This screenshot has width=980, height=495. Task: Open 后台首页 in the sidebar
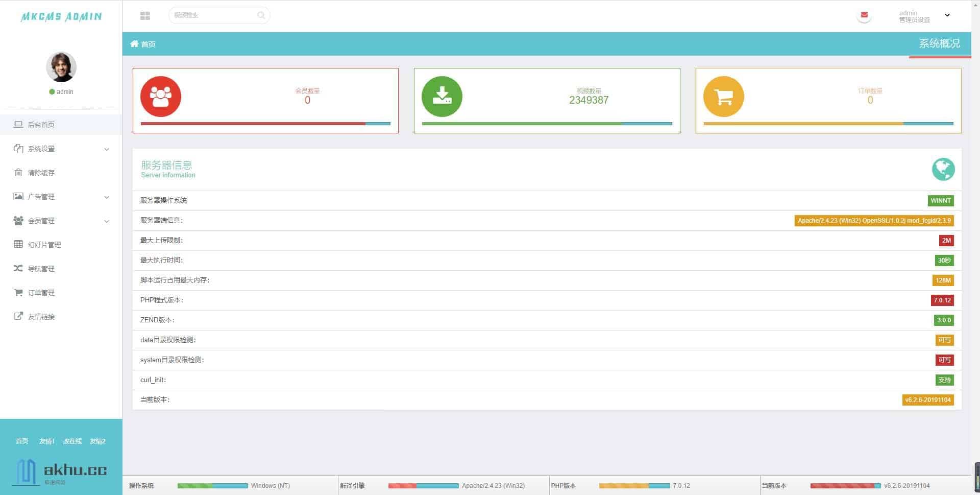61,125
